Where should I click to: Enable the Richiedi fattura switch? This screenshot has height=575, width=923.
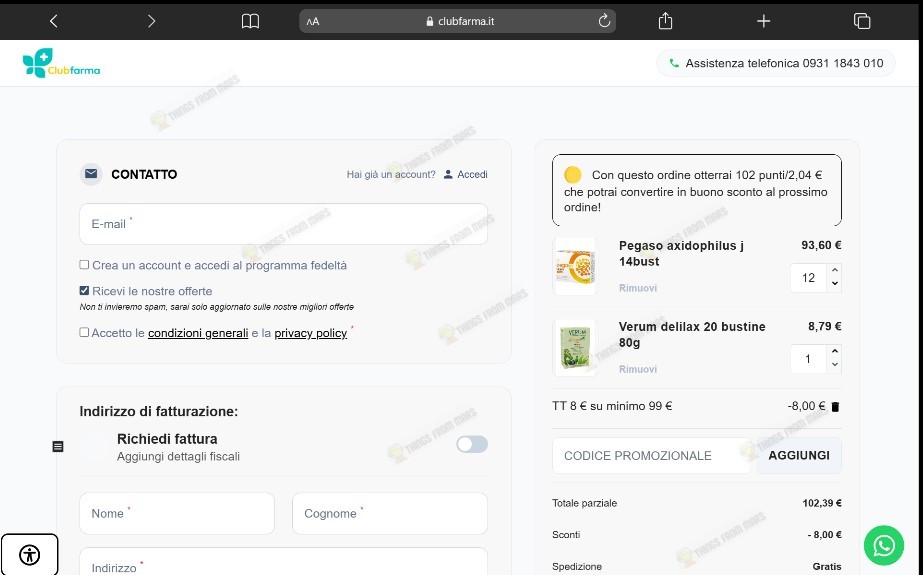[472, 444]
